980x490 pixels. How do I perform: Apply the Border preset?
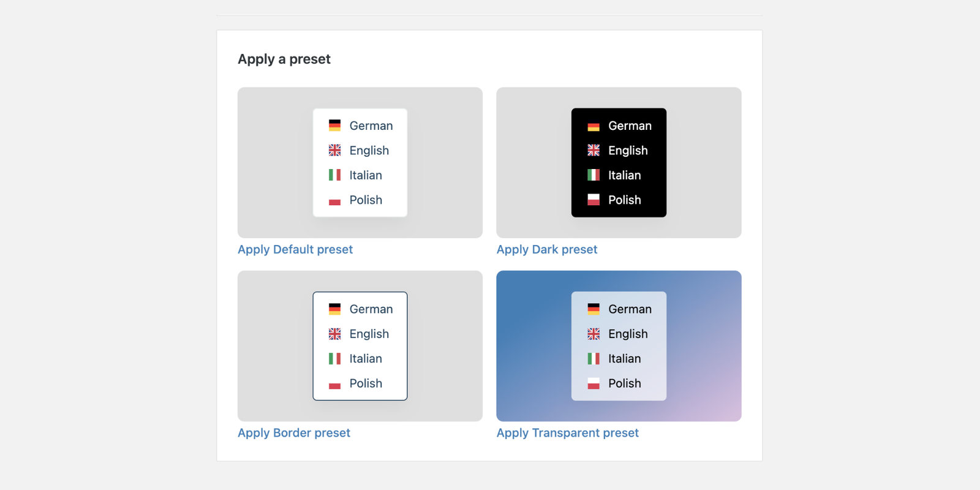point(294,433)
